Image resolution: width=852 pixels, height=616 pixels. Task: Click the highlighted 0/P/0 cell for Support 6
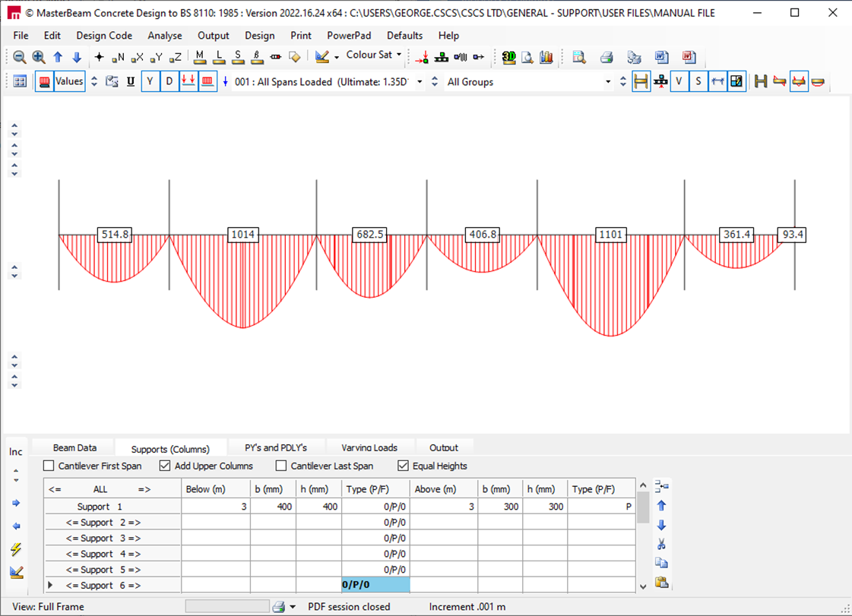click(375, 585)
